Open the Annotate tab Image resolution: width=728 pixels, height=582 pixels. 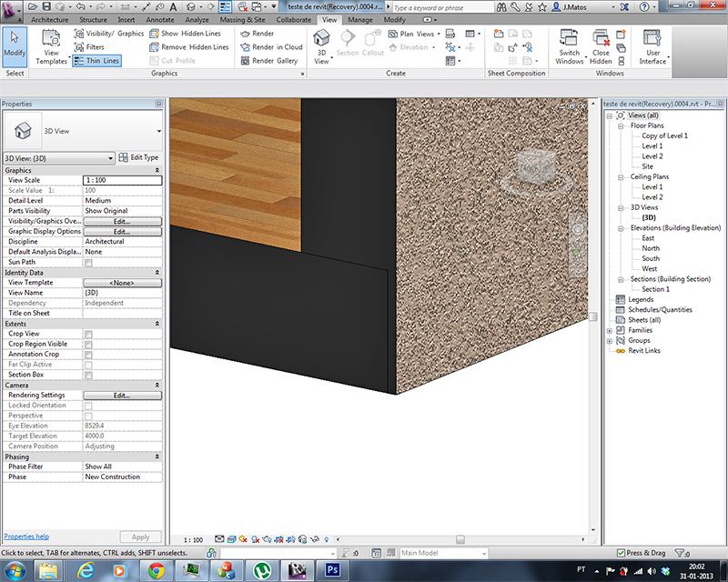tap(160, 18)
